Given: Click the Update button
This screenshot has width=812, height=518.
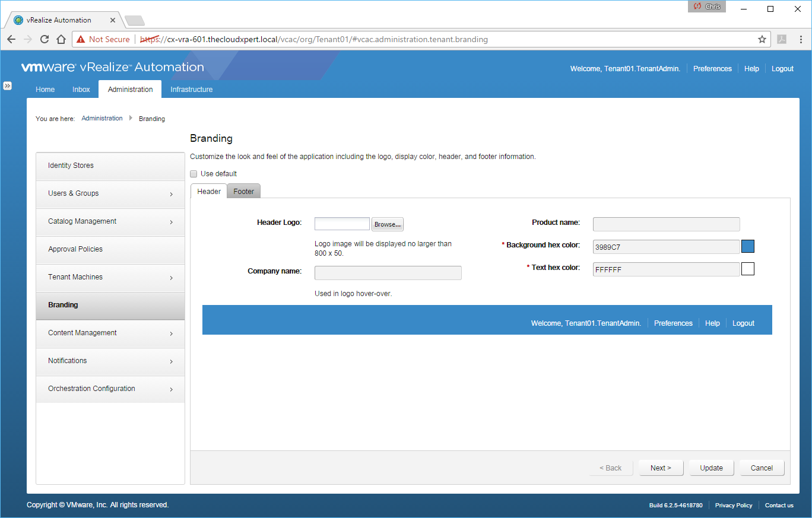Looking at the screenshot, I should [711, 468].
